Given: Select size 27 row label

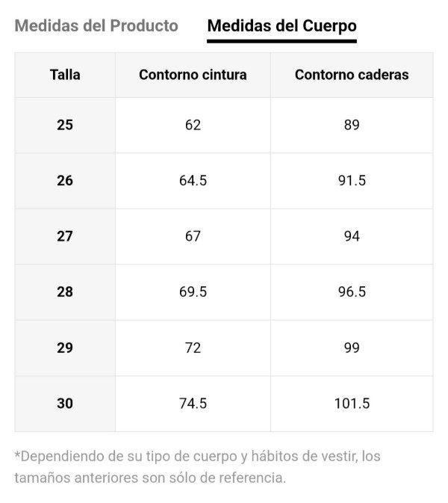Looking at the screenshot, I should click(x=65, y=236).
